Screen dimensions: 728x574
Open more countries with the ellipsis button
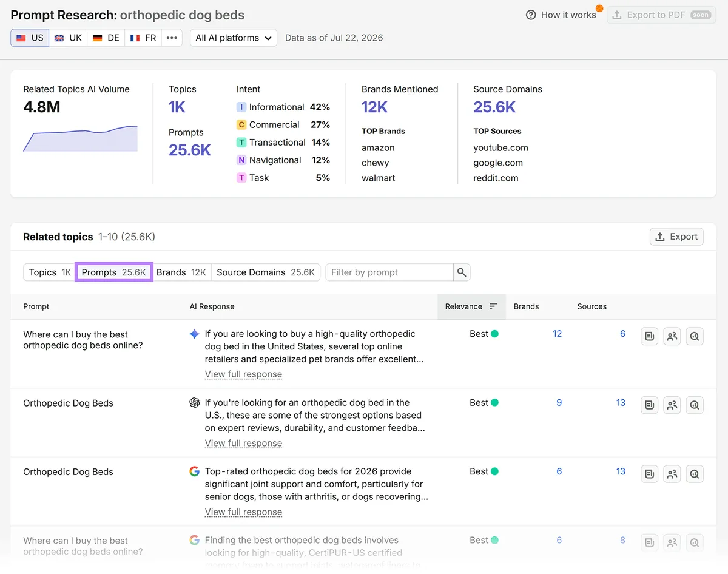[x=172, y=38]
